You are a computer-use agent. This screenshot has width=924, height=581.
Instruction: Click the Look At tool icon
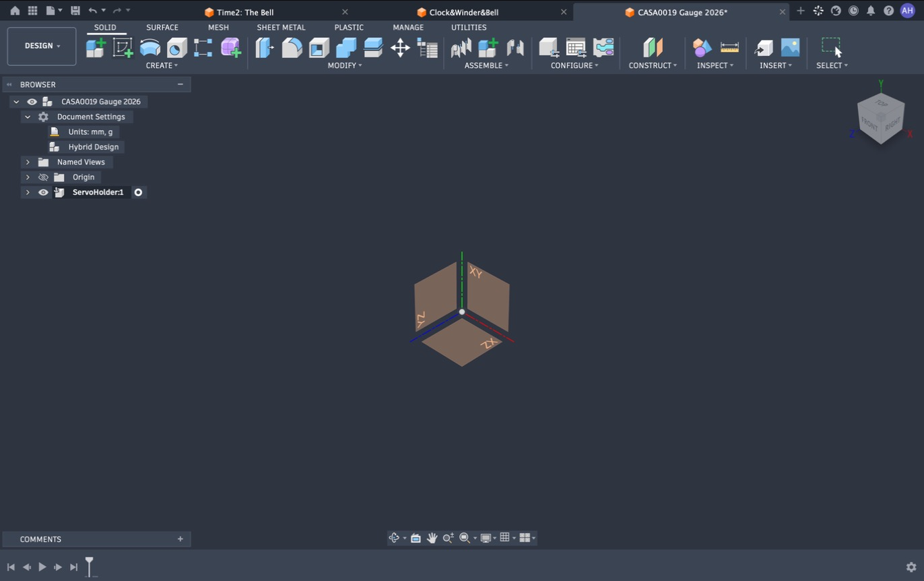pos(416,538)
